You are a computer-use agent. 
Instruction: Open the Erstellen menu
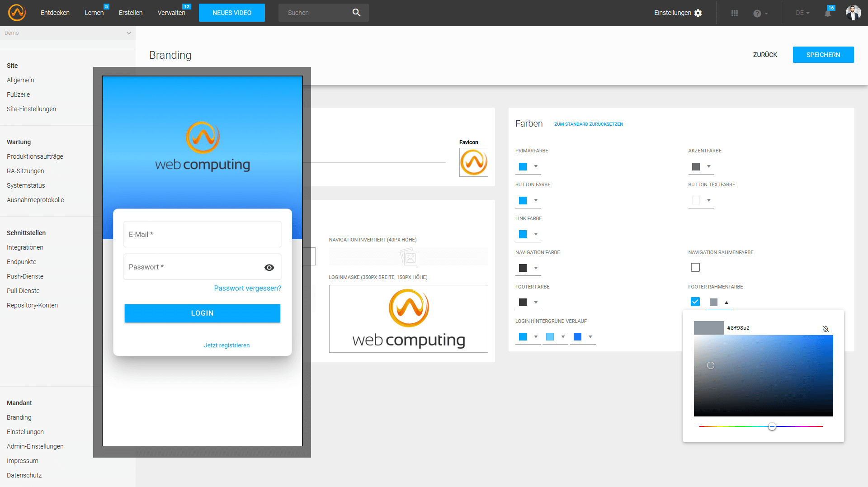pyautogui.click(x=131, y=13)
